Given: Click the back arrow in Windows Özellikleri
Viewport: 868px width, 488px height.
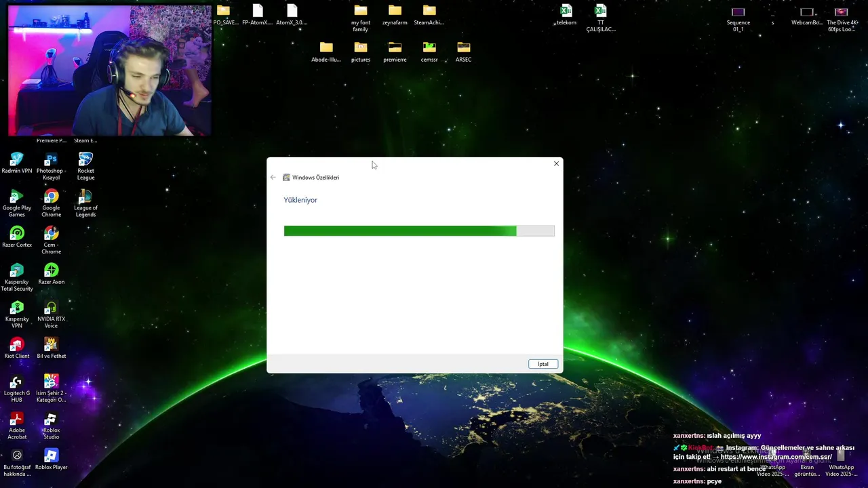Looking at the screenshot, I should click(x=273, y=178).
